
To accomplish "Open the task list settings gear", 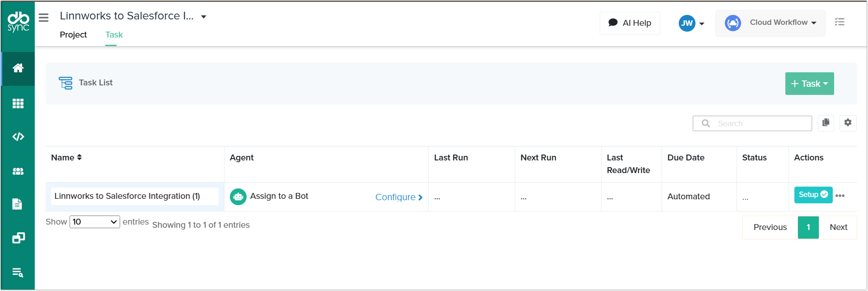I will [848, 122].
